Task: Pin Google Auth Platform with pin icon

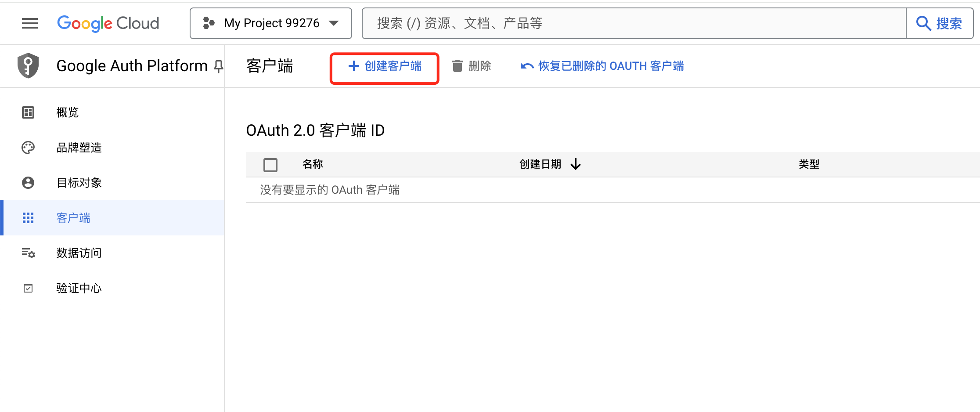Action: pyautogui.click(x=218, y=66)
